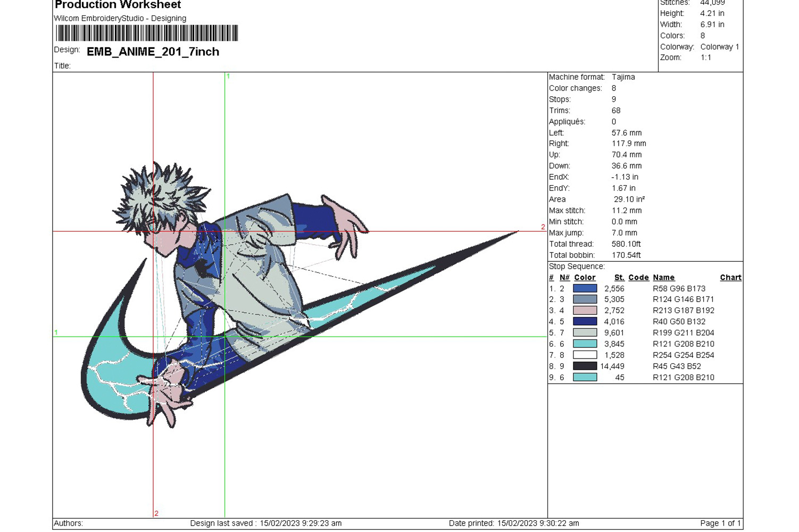The height and width of the screenshot is (532, 799).
Task: Click the stitch count 4,016
Action: 614,322
